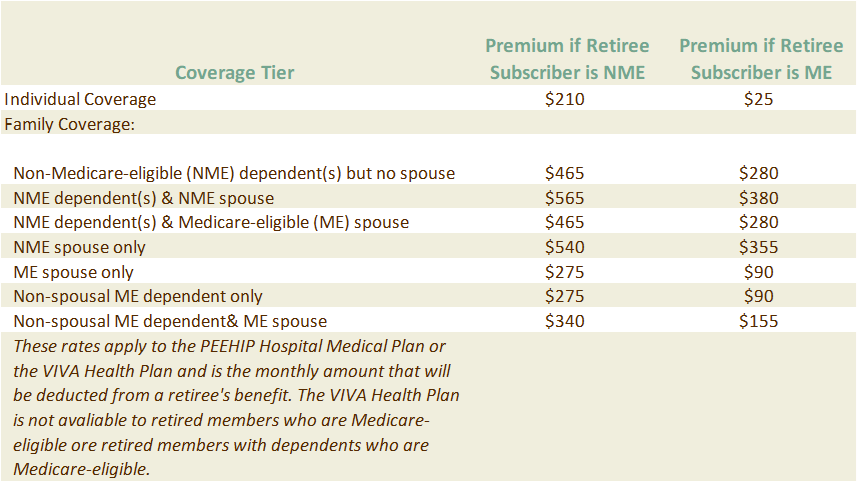
Task: Click the Family Coverage: row label
Action: pyautogui.click(x=69, y=124)
